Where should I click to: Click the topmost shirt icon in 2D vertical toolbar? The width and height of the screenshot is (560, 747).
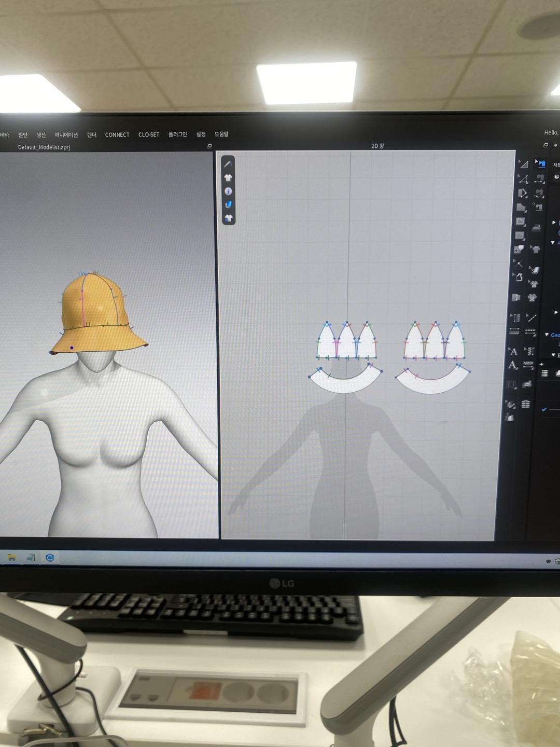(x=228, y=178)
